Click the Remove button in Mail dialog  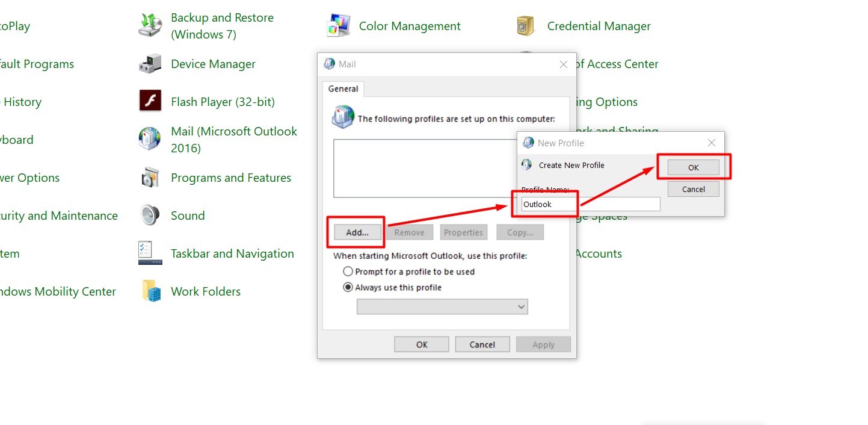point(409,232)
